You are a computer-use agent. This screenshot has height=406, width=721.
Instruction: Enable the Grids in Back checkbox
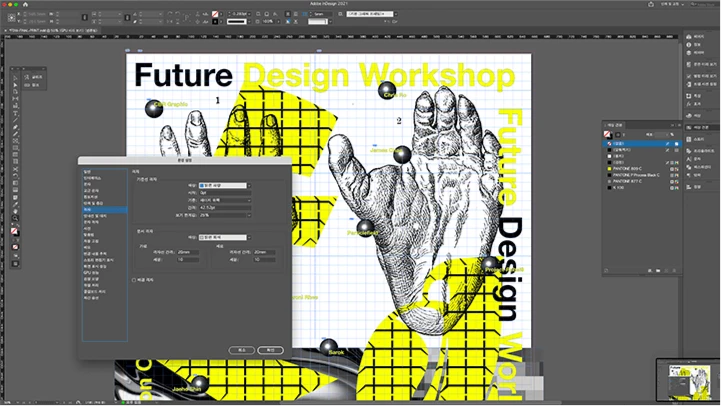[134, 280]
